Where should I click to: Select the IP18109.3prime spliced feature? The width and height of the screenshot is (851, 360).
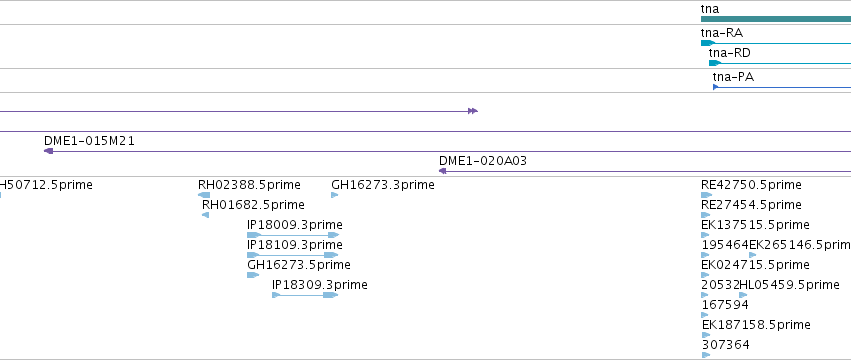[293, 255]
